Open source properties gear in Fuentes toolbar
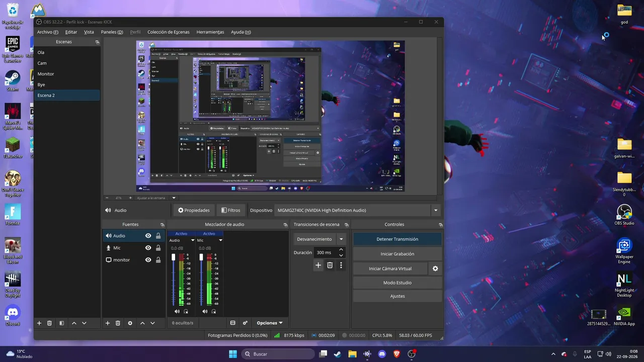This screenshot has height=362, width=644. [130, 323]
